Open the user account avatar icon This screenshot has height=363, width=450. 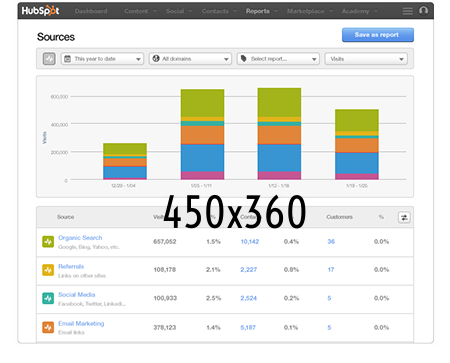[x=423, y=11]
